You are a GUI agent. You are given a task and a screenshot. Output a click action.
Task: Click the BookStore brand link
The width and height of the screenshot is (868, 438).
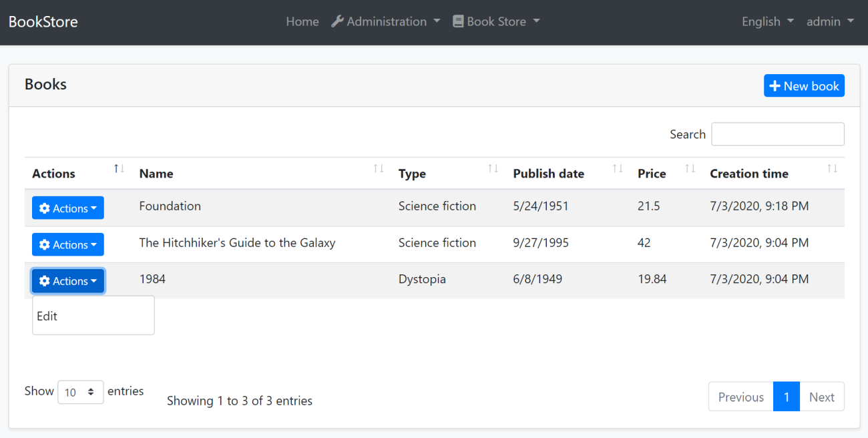tap(43, 21)
